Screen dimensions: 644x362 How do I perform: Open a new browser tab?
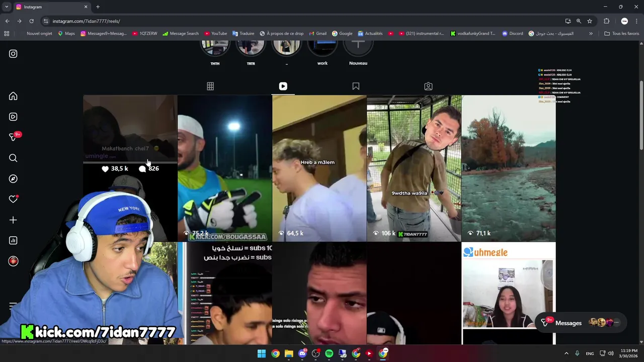[x=98, y=7]
